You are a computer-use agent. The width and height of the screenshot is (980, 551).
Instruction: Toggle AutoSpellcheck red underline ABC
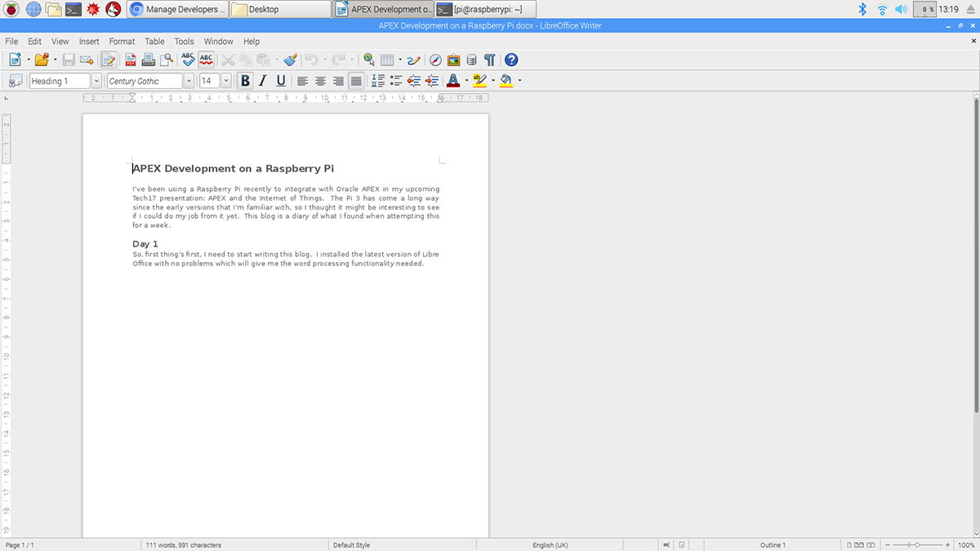click(x=207, y=60)
